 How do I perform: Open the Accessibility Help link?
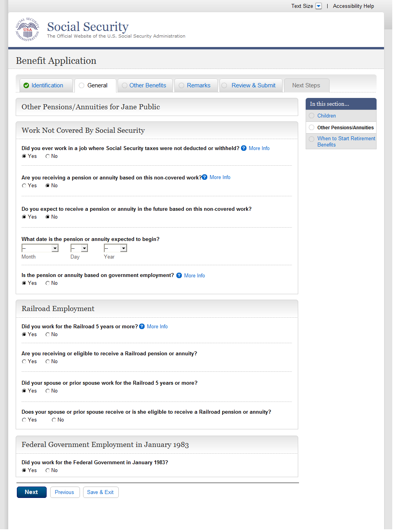(x=353, y=6)
